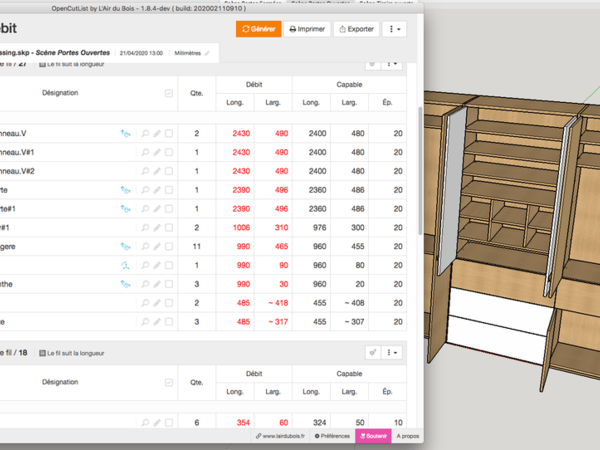Open the second group's options dropdown menu
The image size is (600, 450).
point(392,352)
